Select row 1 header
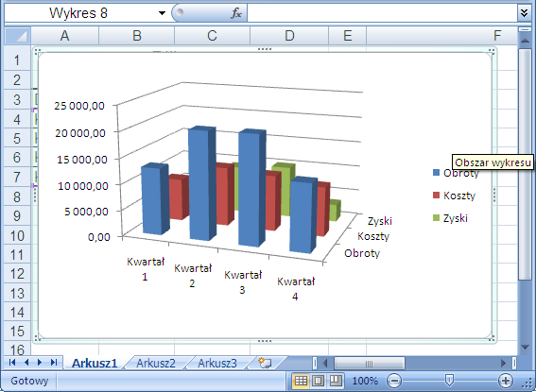Viewport: 536px width, 392px height. coord(17,60)
